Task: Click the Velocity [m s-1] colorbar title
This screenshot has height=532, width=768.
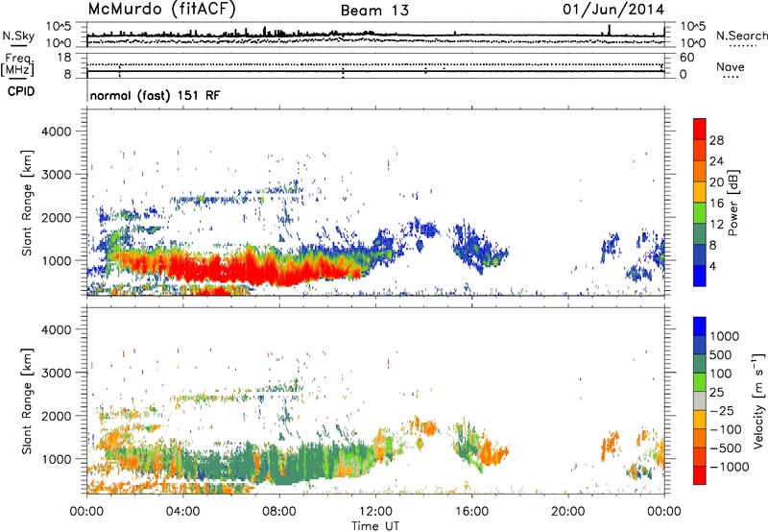Action: tap(758, 400)
